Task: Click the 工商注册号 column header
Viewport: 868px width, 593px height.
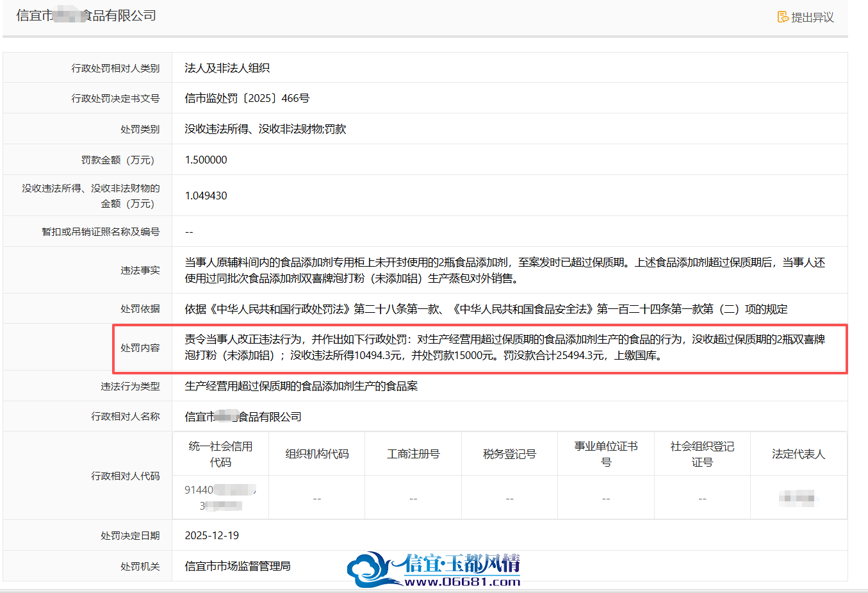Action: point(413,454)
